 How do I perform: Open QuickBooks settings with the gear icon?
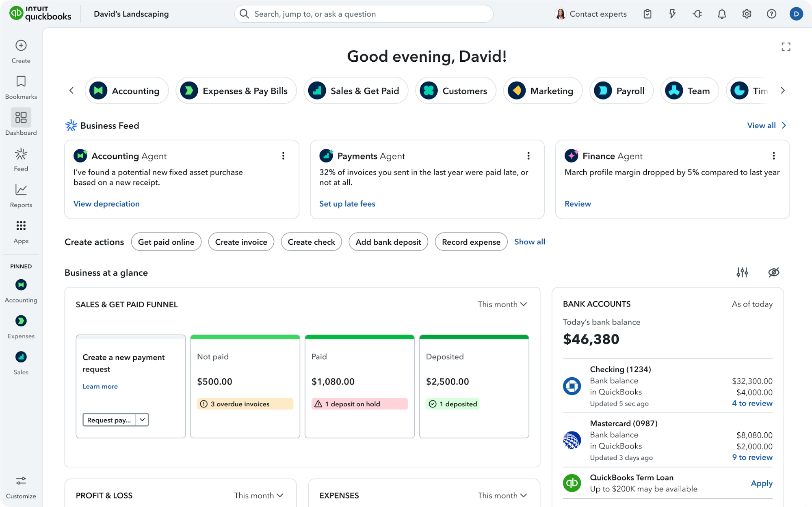click(746, 13)
